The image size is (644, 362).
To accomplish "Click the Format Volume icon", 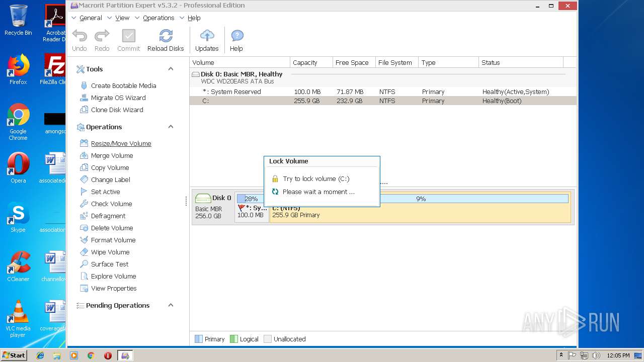I will (84, 240).
